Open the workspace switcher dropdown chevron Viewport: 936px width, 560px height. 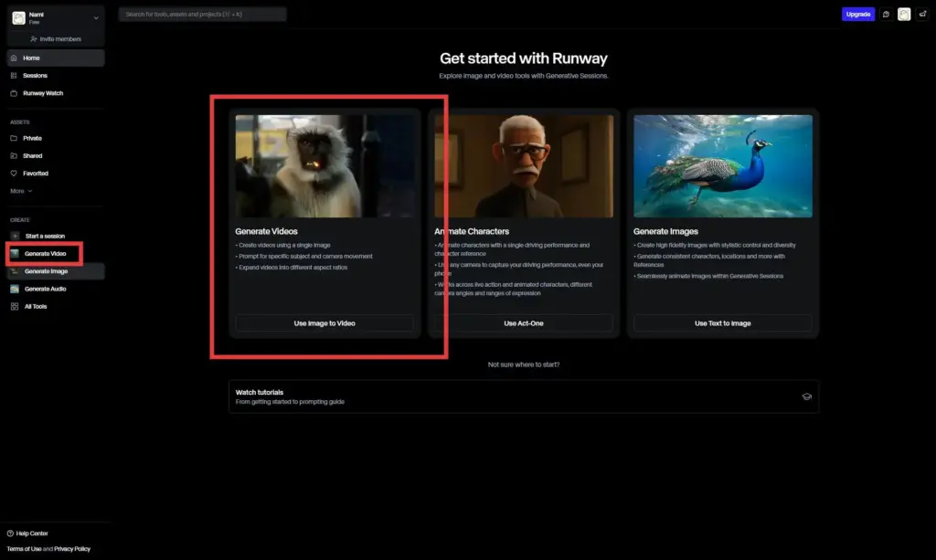[x=96, y=18]
